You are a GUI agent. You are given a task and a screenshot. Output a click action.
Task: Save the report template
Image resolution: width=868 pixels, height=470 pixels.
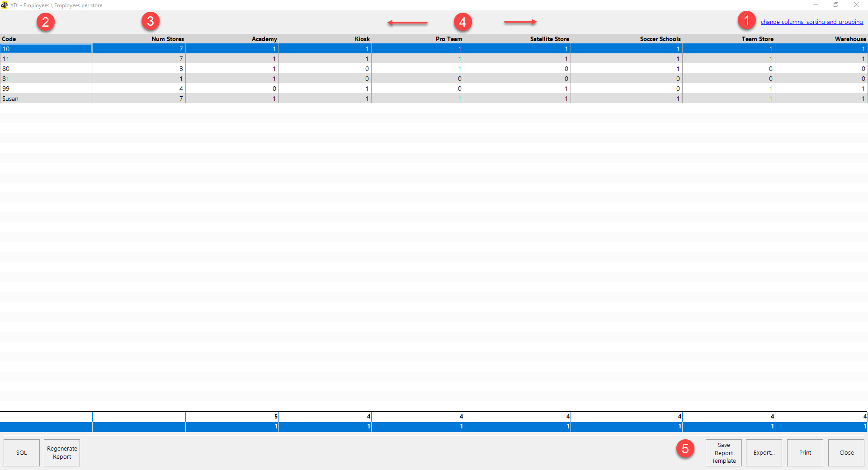(x=724, y=452)
